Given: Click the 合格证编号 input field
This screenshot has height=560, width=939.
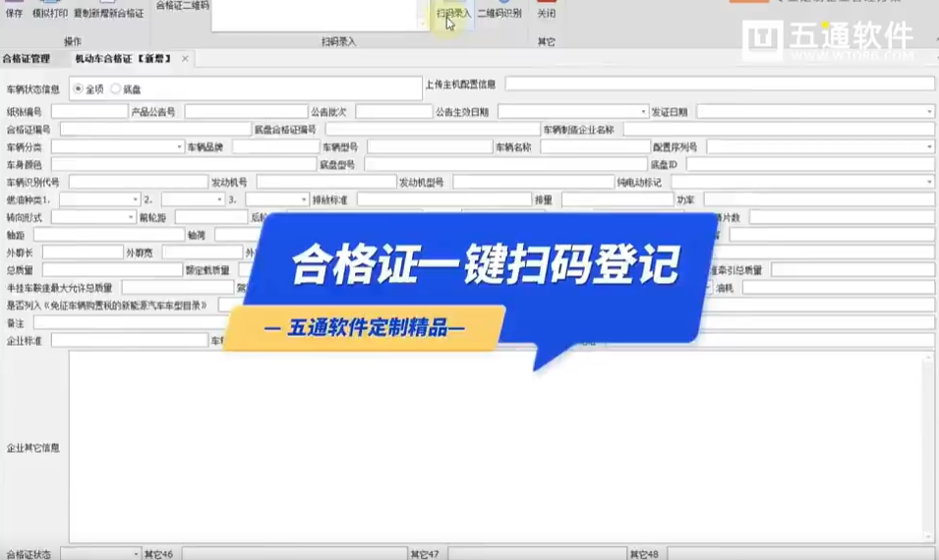Looking at the screenshot, I should [x=155, y=130].
